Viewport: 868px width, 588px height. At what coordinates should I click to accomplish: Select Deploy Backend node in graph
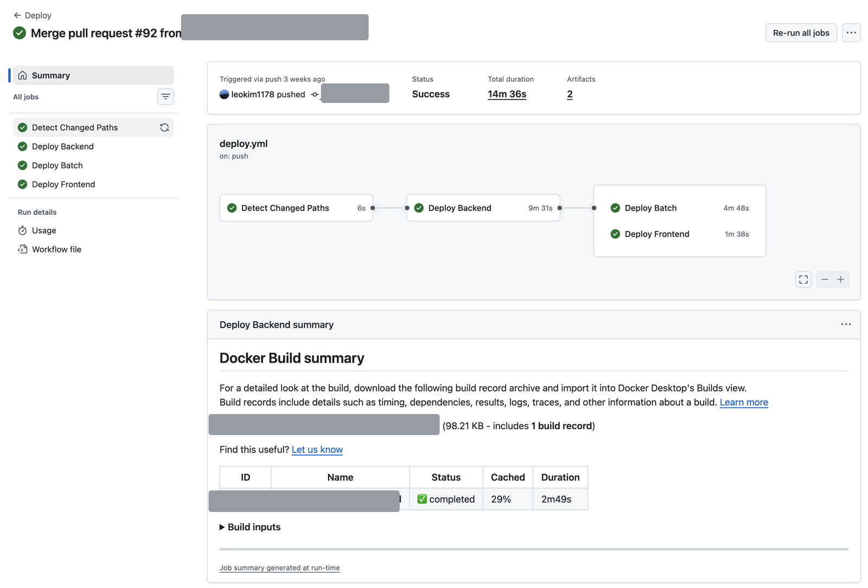tap(483, 208)
